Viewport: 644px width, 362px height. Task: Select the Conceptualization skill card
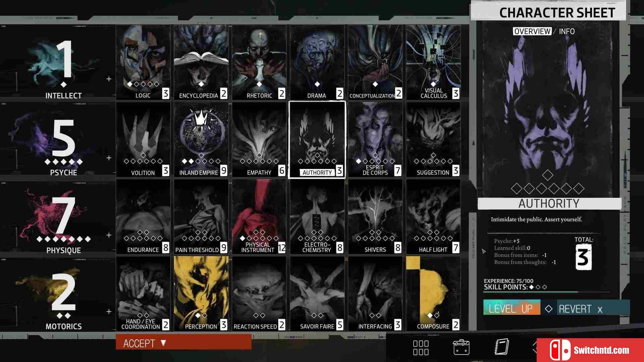pyautogui.click(x=375, y=62)
